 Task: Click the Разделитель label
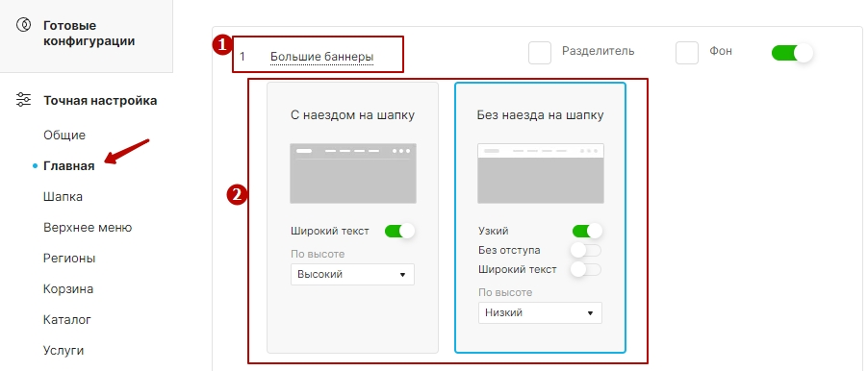599,51
